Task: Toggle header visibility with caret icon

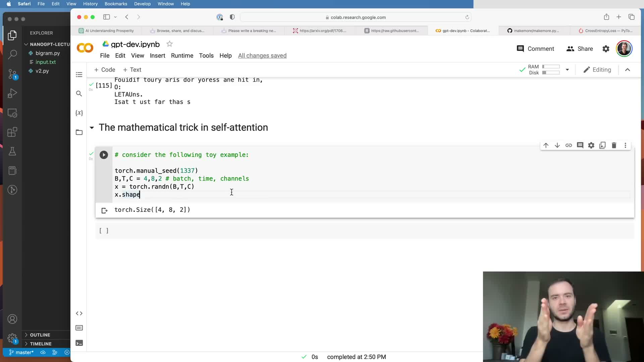Action: point(628,70)
